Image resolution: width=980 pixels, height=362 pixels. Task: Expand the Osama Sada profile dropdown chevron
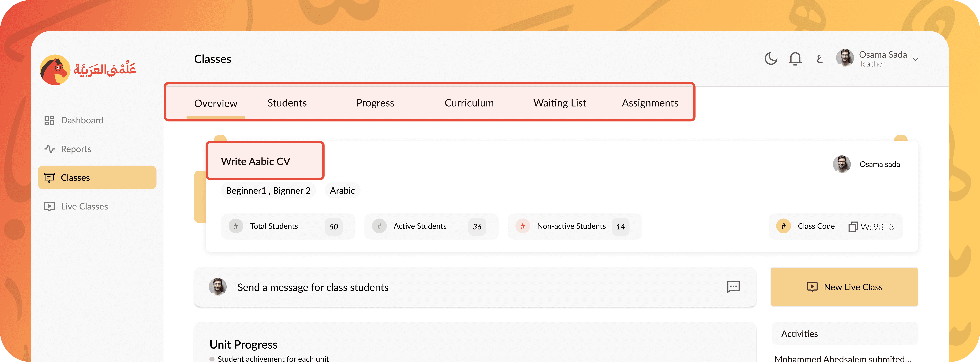916,59
